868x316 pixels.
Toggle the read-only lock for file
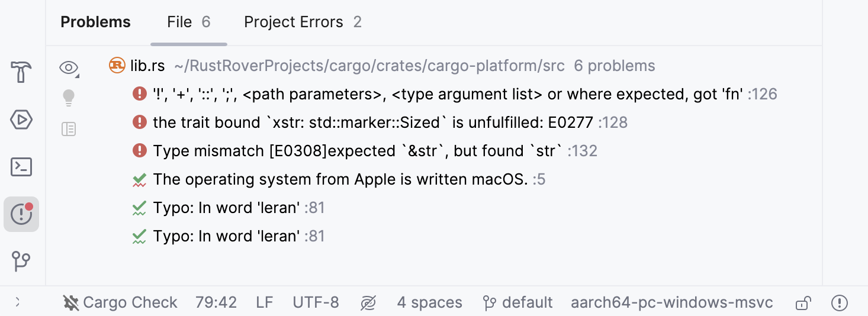[803, 303]
